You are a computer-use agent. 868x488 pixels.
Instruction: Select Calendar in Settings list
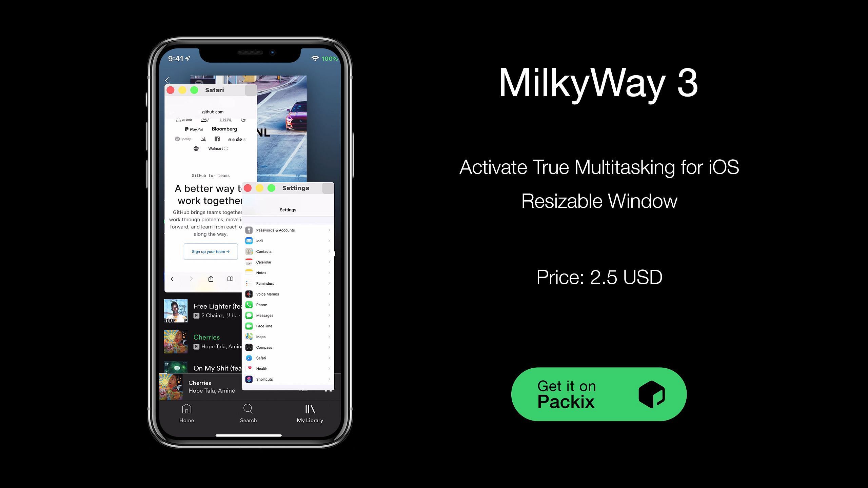pos(288,262)
